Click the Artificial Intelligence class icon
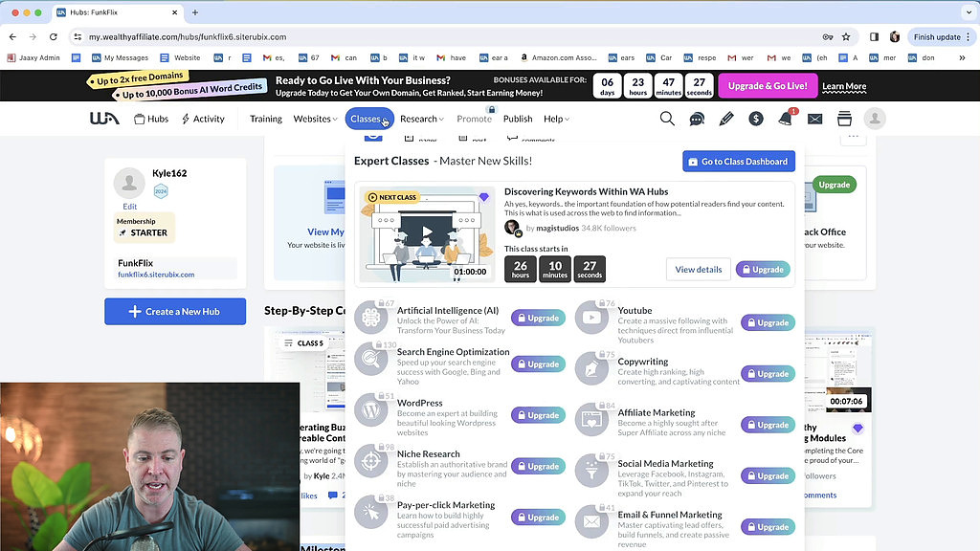980x551 pixels. tap(371, 317)
